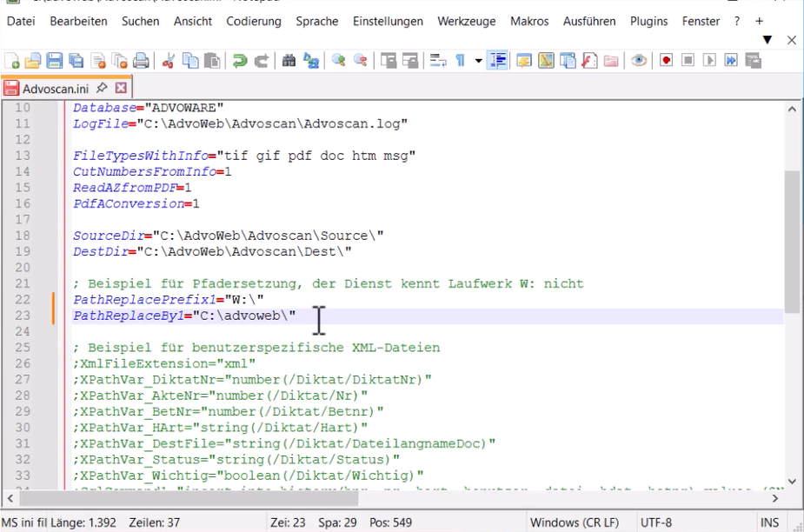Stop macro recording square icon

[688, 61]
